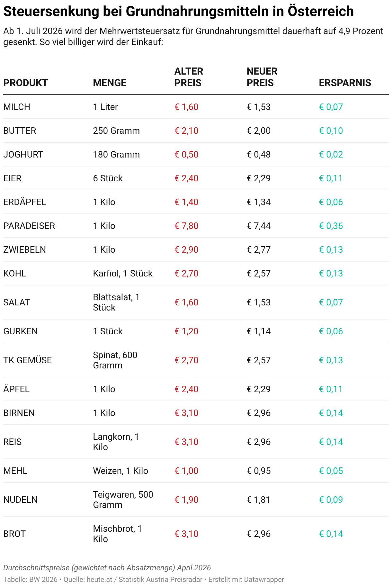Click the ALTER PREIS column header

189,77
